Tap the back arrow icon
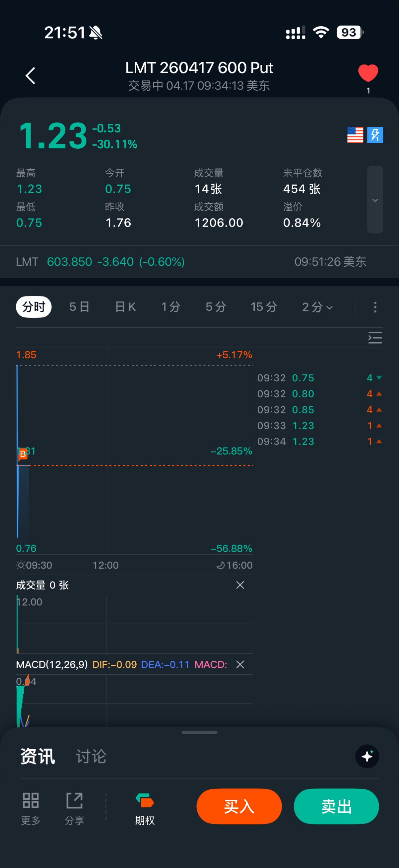Screen dimensions: 399x868 (30, 76)
